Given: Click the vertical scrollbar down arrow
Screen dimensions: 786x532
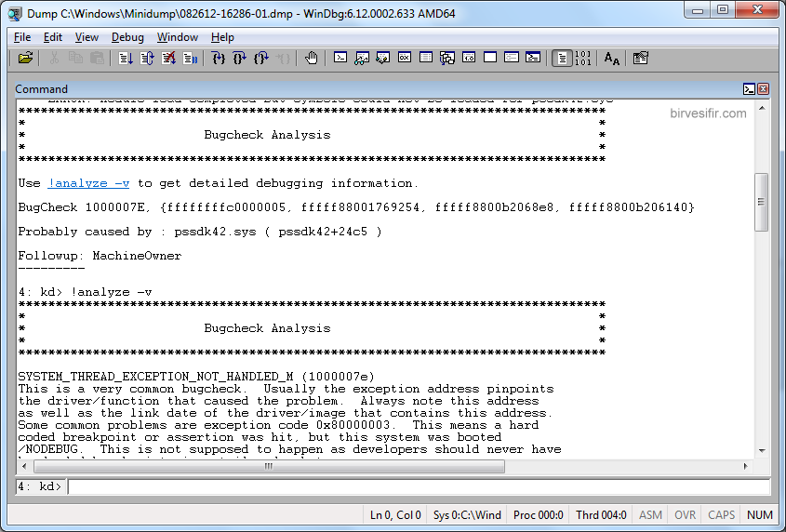Looking at the screenshot, I should (x=762, y=451).
